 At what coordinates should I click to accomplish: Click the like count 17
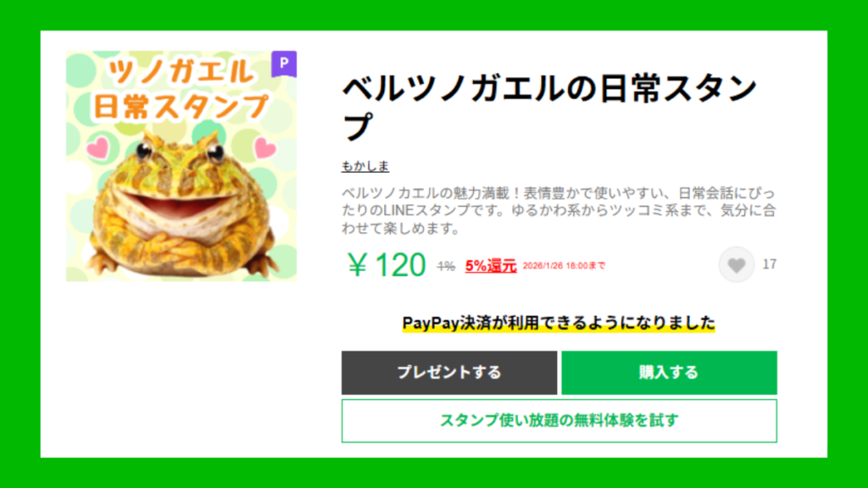[x=770, y=264]
